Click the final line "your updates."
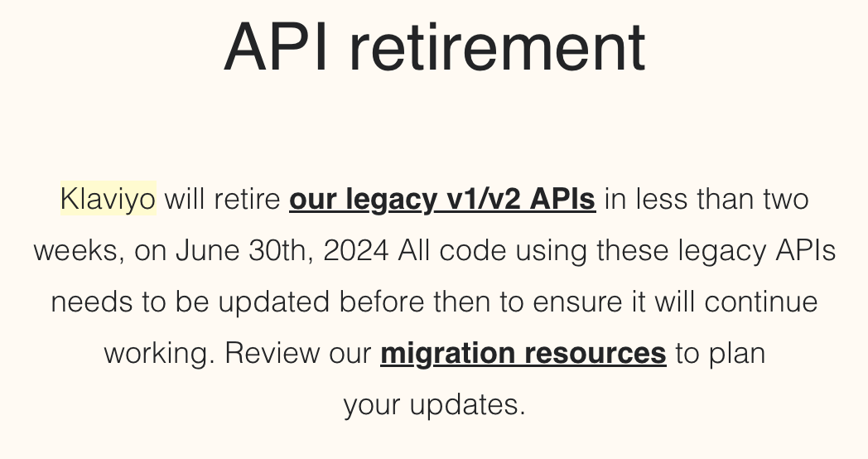The image size is (868, 459). pyautogui.click(x=435, y=404)
